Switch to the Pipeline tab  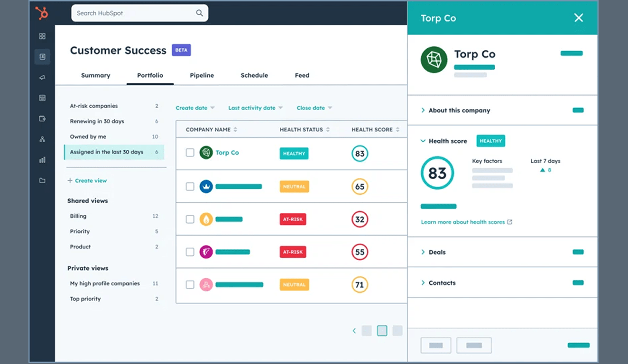tap(202, 75)
